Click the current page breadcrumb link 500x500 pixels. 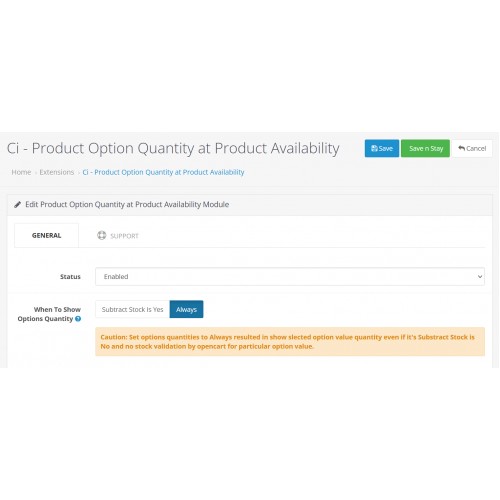click(163, 172)
